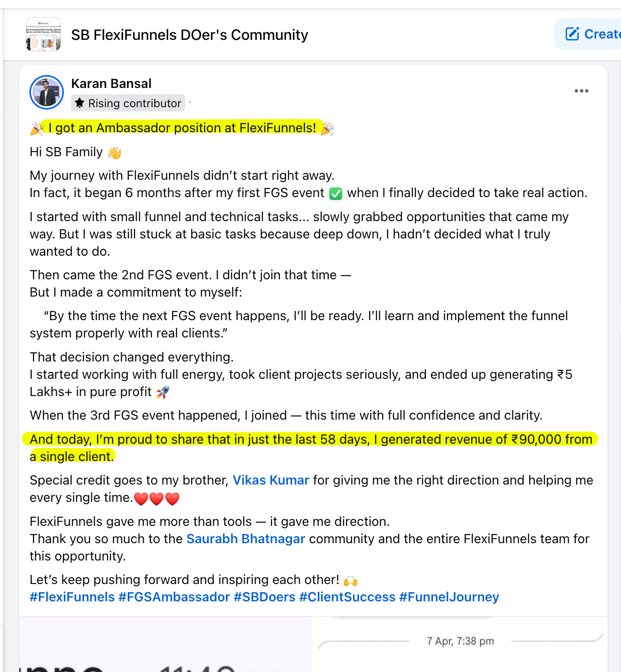Open the attached image dated 7 Apr
Viewport: 621px width, 672px height.
[460, 644]
